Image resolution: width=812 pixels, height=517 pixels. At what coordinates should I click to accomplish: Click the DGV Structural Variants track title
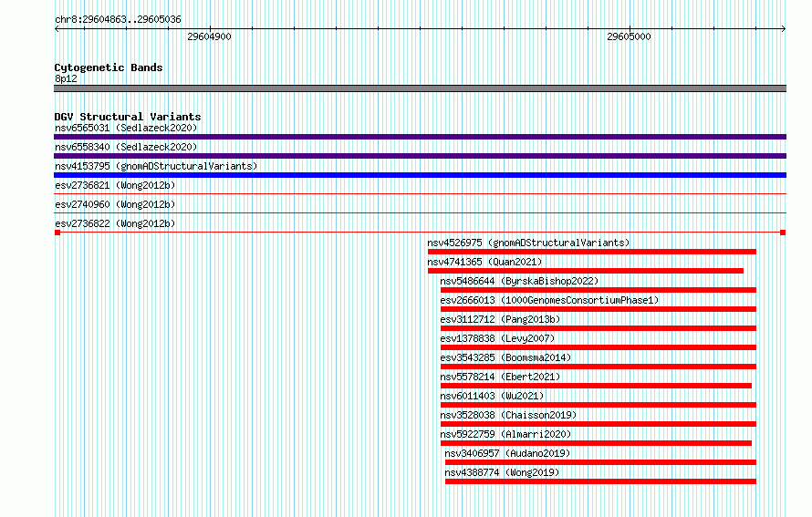(x=128, y=117)
